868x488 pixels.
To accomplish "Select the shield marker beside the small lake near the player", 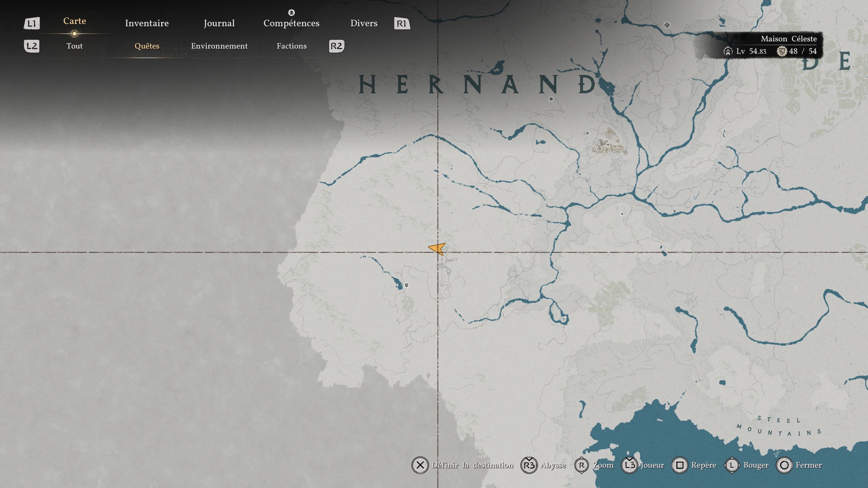I will click(407, 285).
